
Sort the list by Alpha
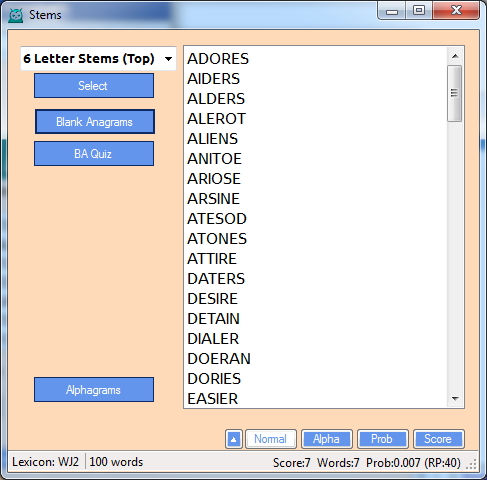point(327,439)
